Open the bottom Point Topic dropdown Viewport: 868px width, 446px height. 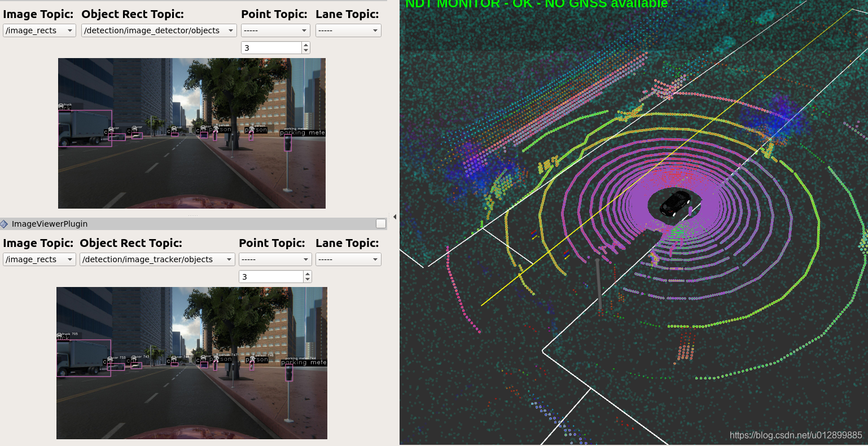(275, 259)
